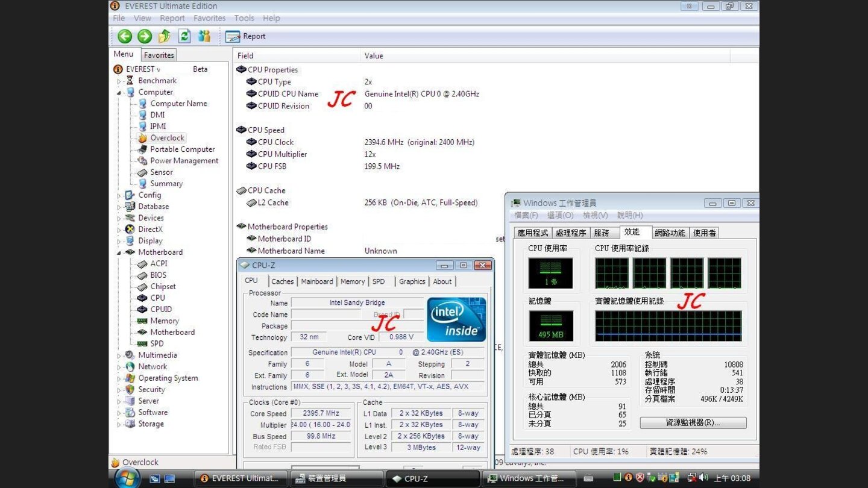
Task: Select the Benchmark hourglass icon
Action: click(x=130, y=81)
